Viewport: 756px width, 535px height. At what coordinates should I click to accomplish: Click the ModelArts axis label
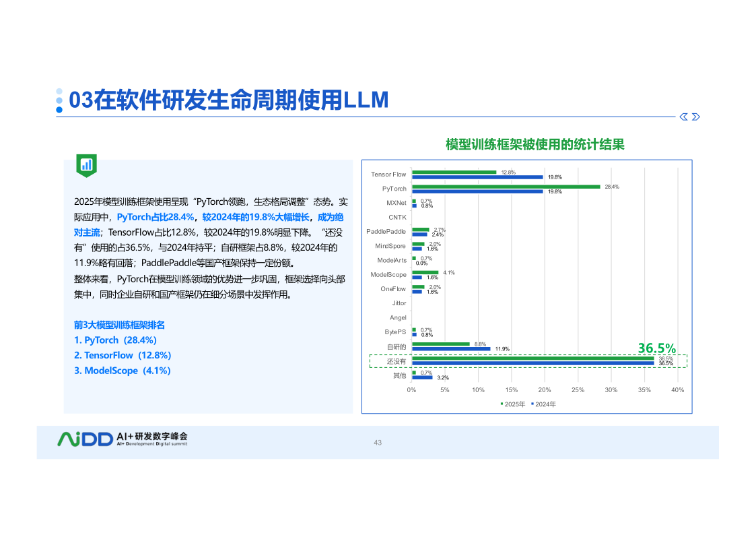(x=392, y=260)
